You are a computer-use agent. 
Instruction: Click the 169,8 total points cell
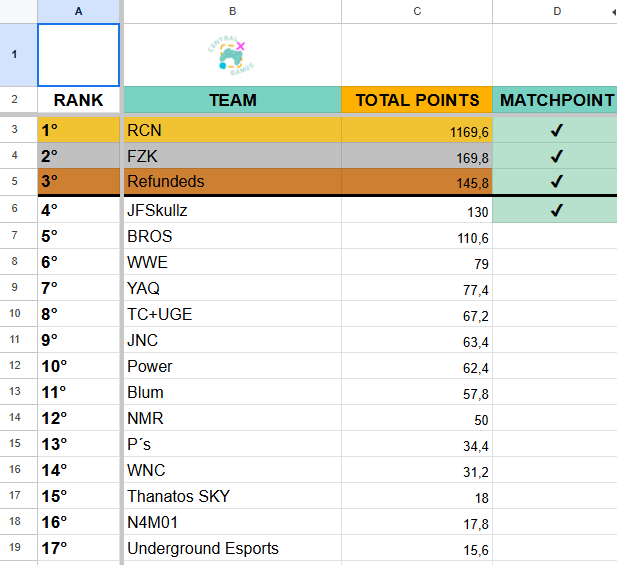417,155
